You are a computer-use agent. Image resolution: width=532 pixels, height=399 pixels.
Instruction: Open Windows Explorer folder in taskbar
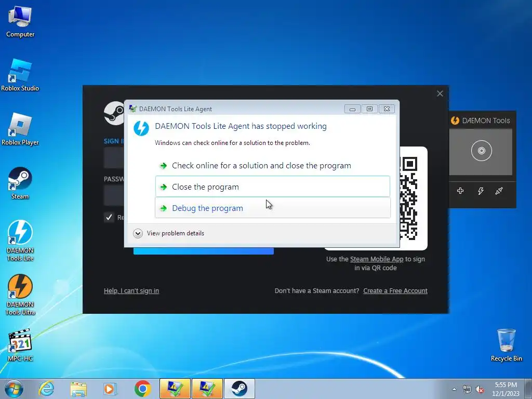[x=78, y=389]
